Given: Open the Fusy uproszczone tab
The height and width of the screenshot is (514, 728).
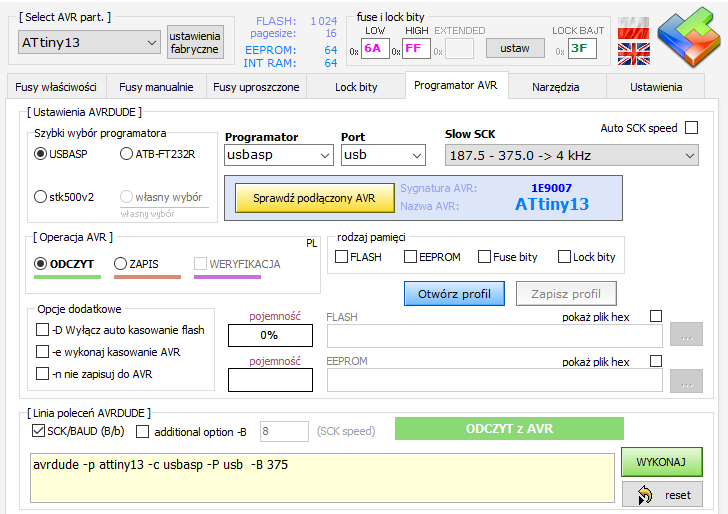Looking at the screenshot, I should pyautogui.click(x=256, y=87).
